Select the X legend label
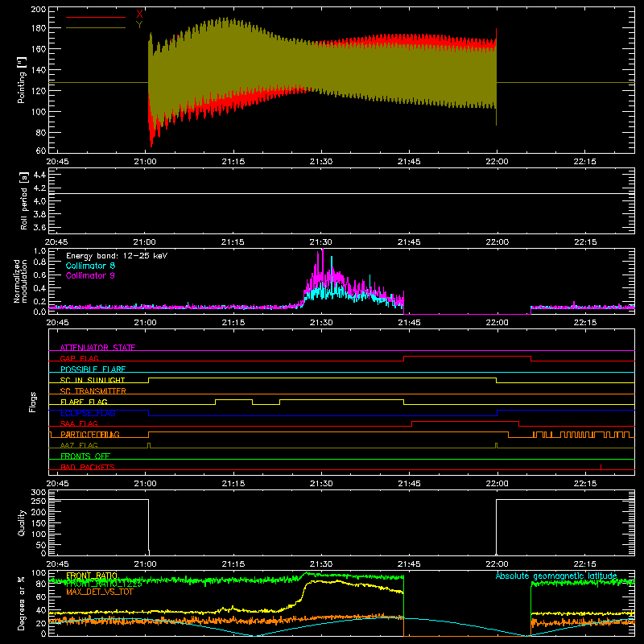This screenshot has height=644, width=644. (x=139, y=14)
